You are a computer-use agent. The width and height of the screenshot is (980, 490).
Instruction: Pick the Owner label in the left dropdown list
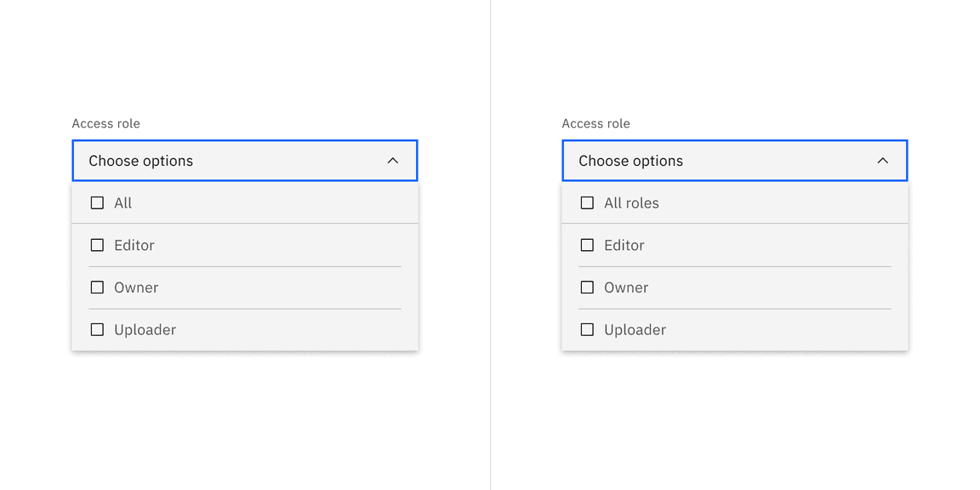[136, 288]
